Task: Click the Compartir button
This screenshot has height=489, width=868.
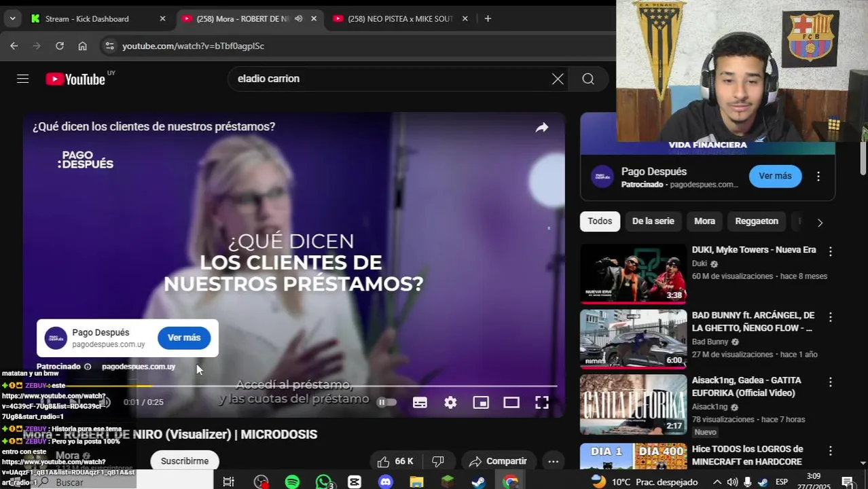Action: pos(498,461)
